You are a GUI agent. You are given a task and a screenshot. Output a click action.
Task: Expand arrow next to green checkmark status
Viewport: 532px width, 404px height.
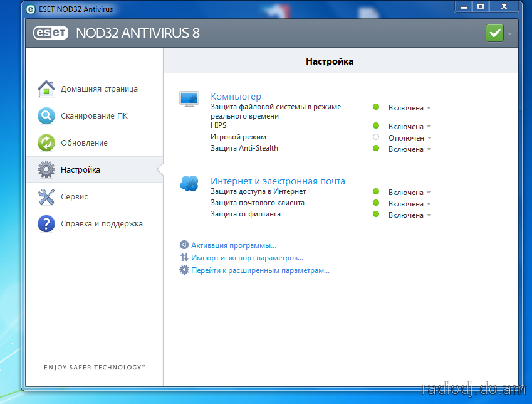click(x=509, y=34)
